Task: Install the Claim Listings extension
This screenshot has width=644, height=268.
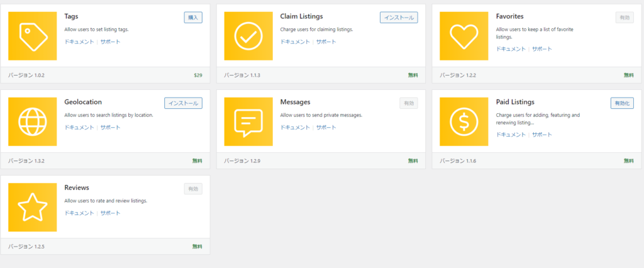Action: pos(399,18)
